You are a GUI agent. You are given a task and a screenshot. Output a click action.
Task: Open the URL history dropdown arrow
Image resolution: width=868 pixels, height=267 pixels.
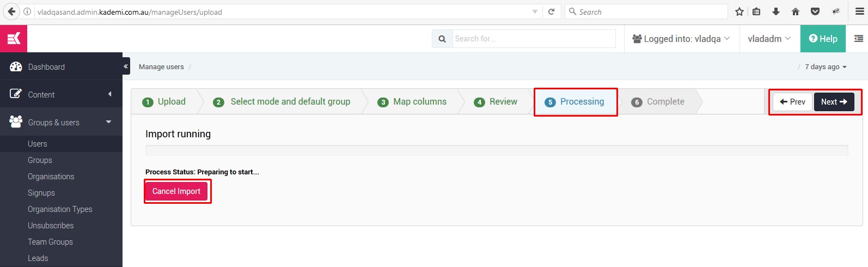coord(535,11)
